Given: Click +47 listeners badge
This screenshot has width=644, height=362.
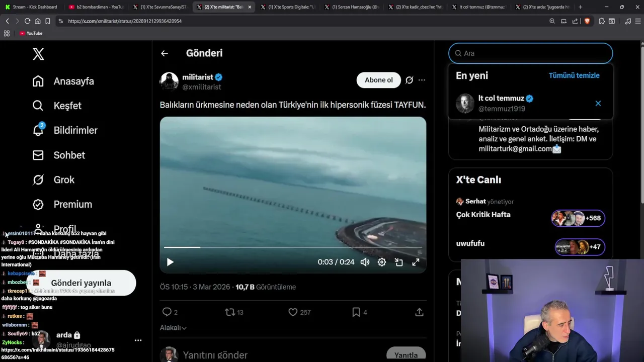Looking at the screenshot, I should coord(580,247).
